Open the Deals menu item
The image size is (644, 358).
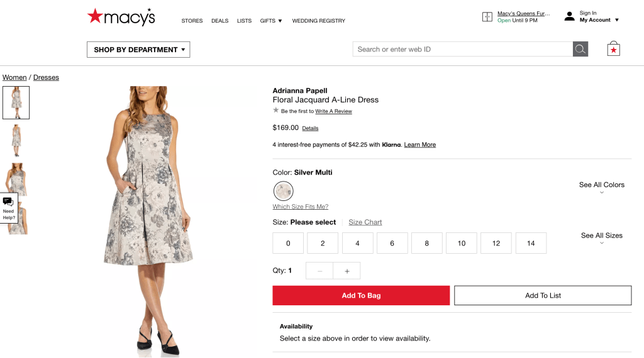[x=219, y=21]
